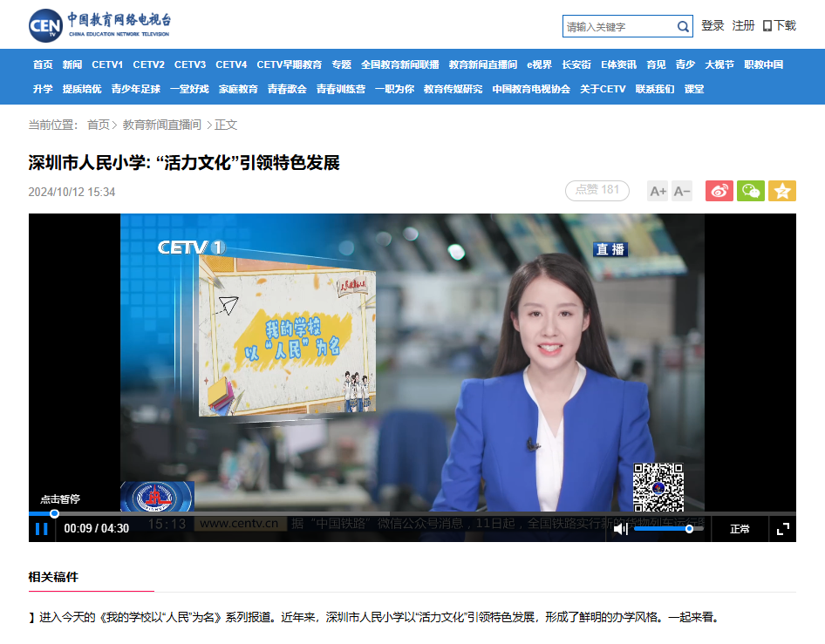The width and height of the screenshot is (825, 644).
Task: Share article via Weibo icon
Action: pyautogui.click(x=719, y=191)
